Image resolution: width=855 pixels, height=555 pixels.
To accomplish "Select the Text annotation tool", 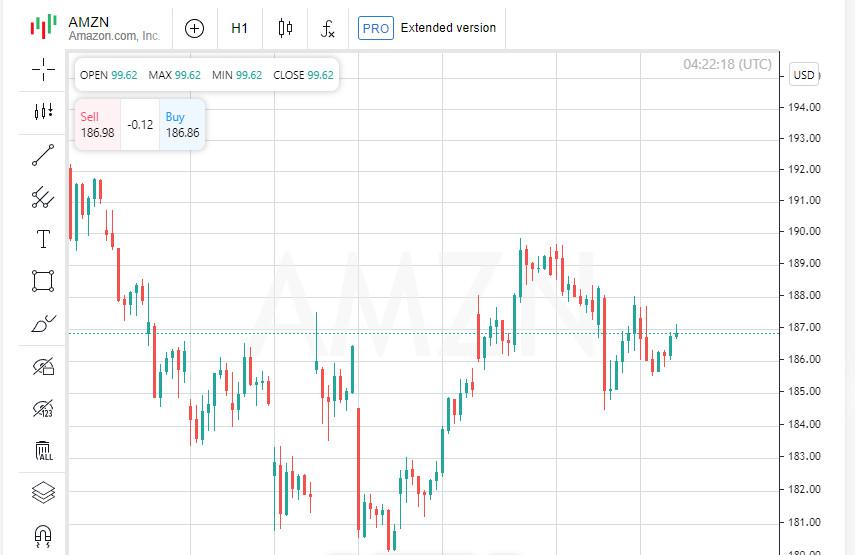I will point(43,239).
